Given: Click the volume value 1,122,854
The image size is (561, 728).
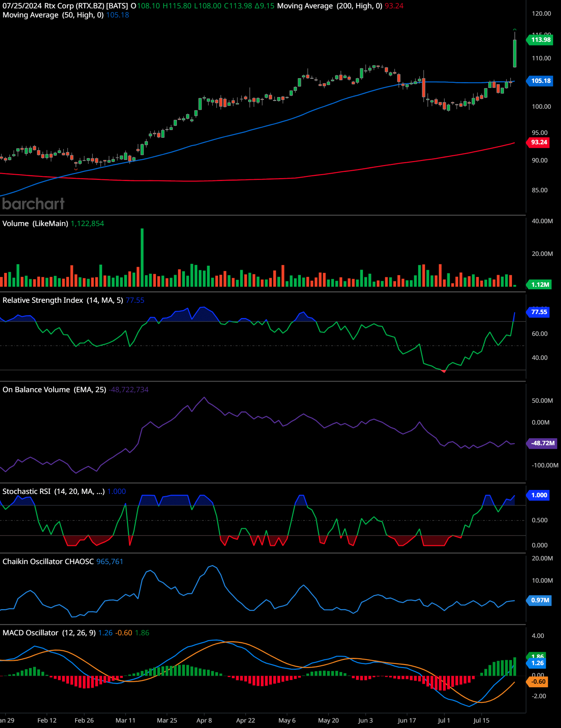Looking at the screenshot, I should (87, 224).
